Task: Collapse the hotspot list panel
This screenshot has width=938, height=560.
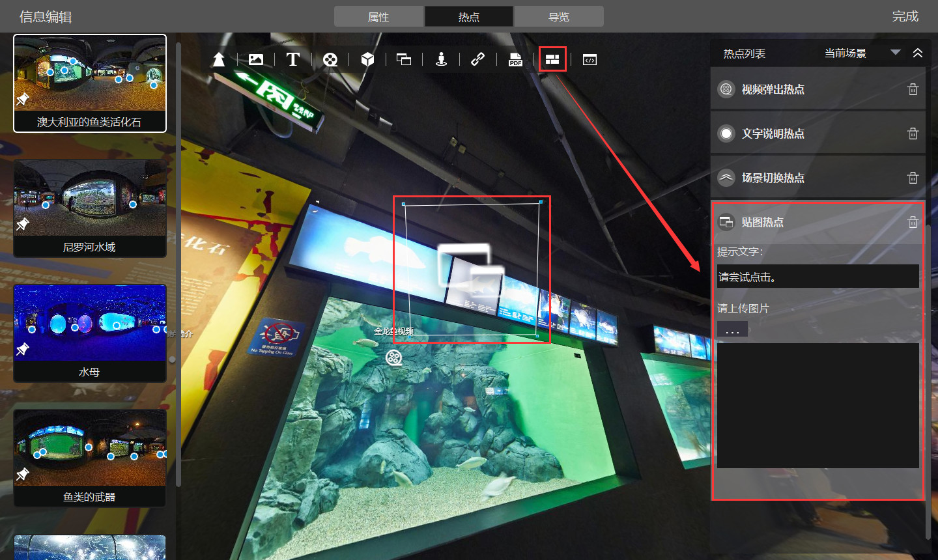Action: 918,53
